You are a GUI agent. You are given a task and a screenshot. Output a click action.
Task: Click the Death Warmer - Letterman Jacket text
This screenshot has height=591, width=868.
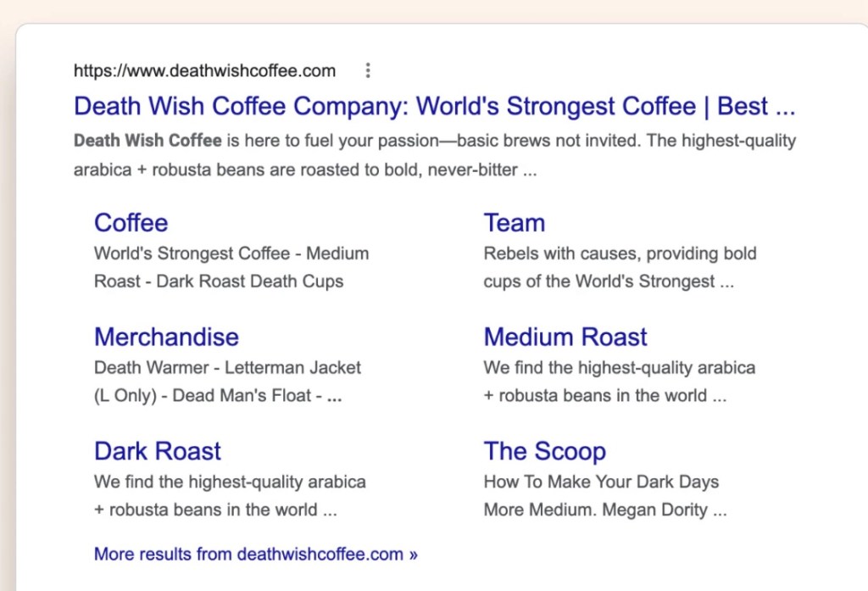click(x=227, y=367)
